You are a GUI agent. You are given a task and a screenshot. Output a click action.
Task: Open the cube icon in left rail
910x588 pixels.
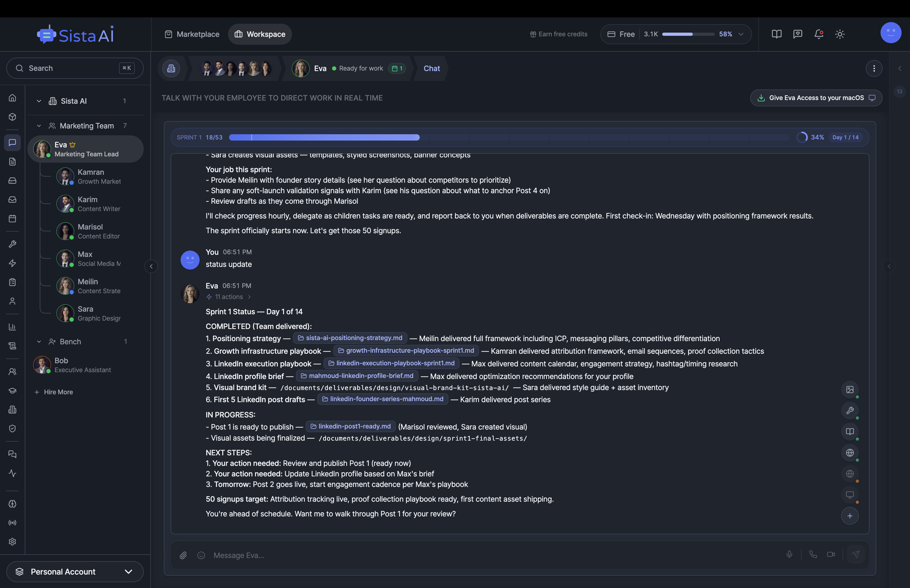pos(12,117)
